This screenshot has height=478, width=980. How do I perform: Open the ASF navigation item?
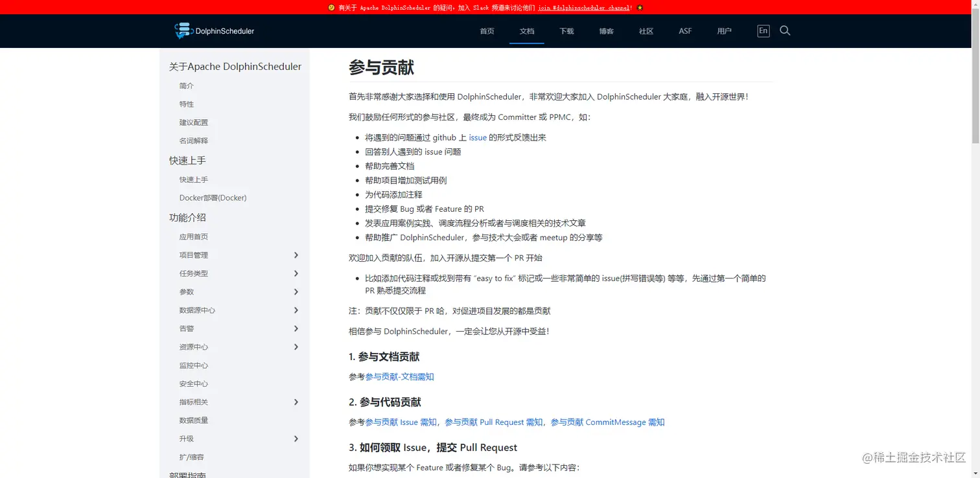pos(685,31)
